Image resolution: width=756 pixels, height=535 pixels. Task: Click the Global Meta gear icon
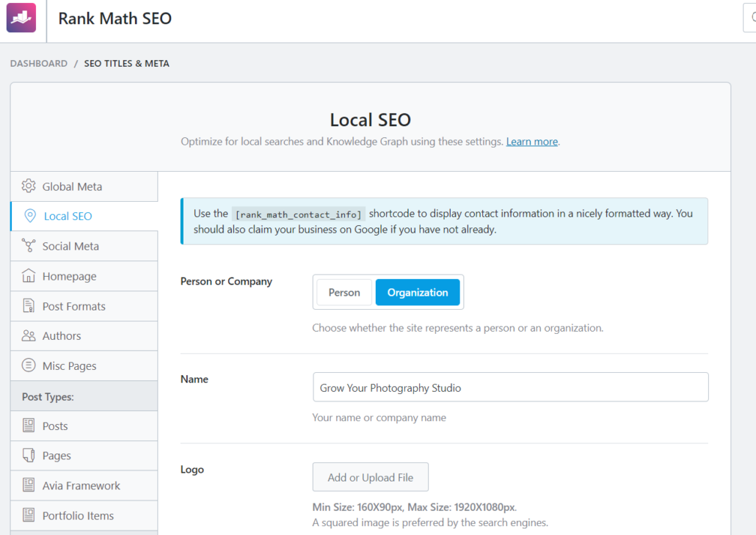click(x=29, y=186)
